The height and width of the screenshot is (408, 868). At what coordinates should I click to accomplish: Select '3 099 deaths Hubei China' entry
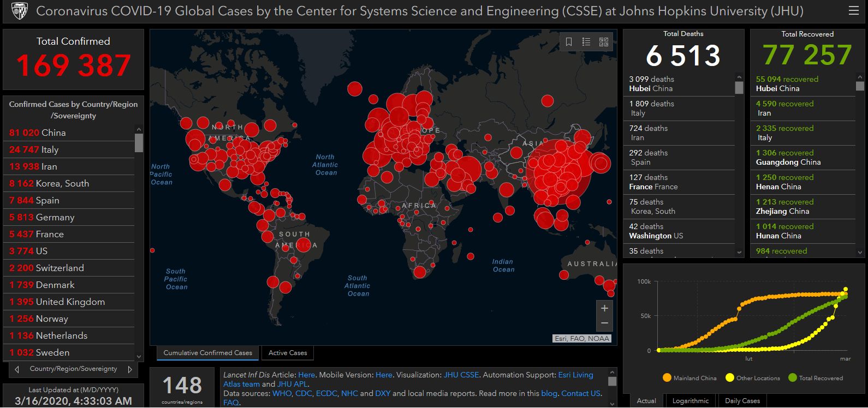pos(679,84)
